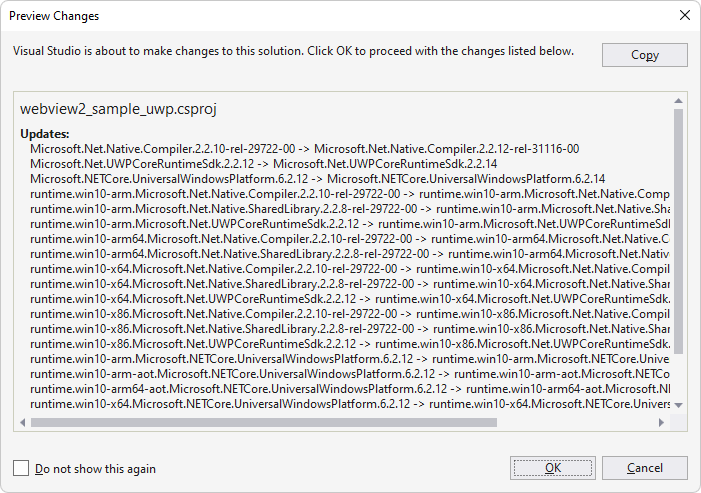Select the webview2_sample_uwp.csproj heading
The image size is (701, 493).
pyautogui.click(x=118, y=109)
